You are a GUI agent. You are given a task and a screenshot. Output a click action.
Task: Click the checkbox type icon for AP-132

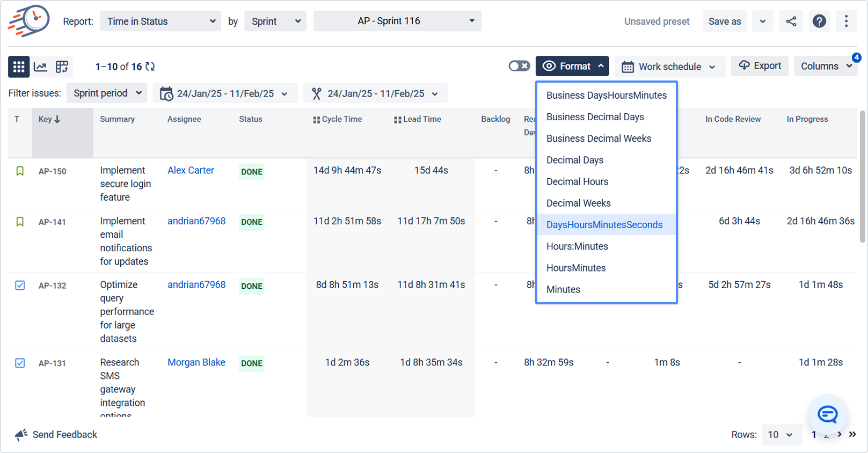[x=20, y=286]
